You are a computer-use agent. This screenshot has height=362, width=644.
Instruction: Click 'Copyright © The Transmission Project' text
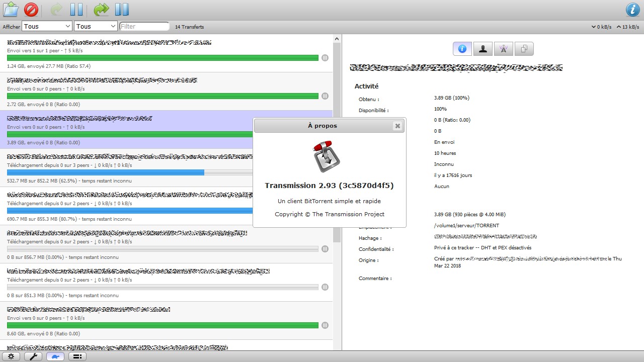click(330, 214)
